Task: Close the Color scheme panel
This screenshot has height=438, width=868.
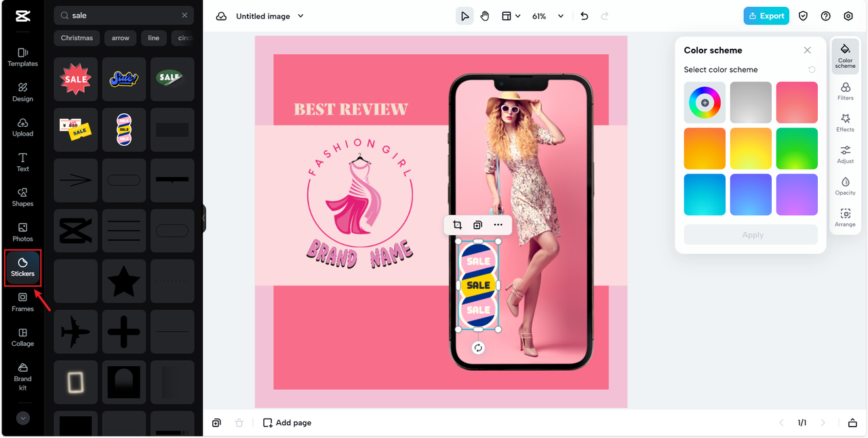Action: pyautogui.click(x=807, y=50)
